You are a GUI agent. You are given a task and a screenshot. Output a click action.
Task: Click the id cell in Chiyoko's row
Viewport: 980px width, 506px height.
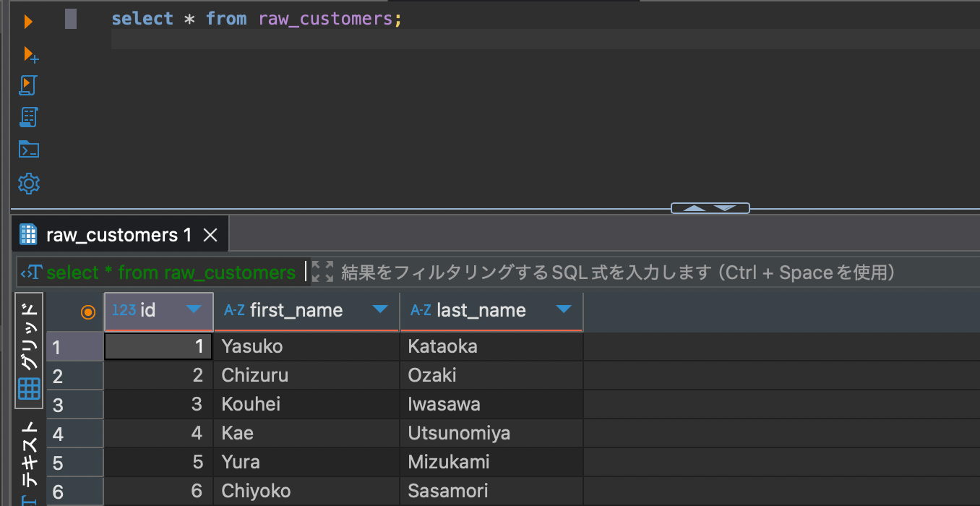(159, 491)
